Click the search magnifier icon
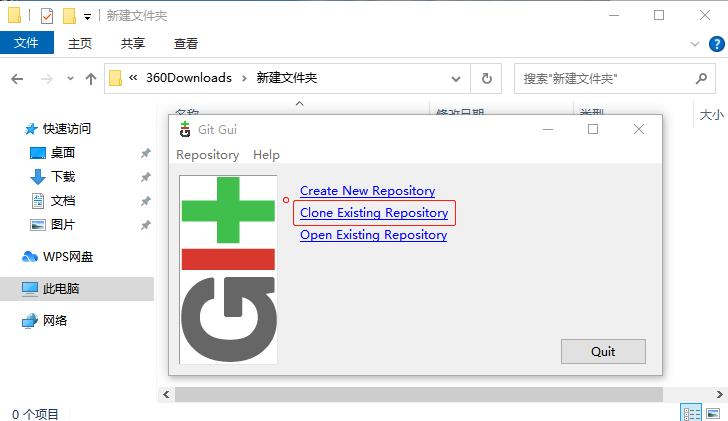Viewport: 728px width, 421px height. pos(701,78)
